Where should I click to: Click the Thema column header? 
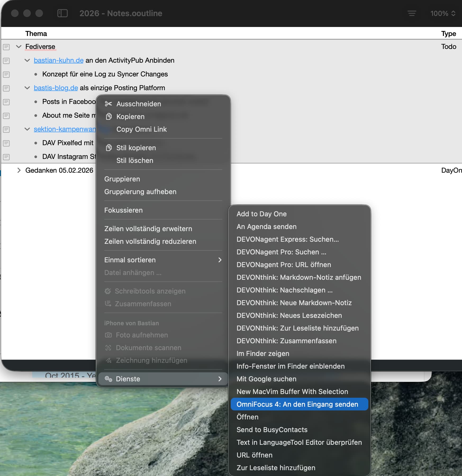point(36,34)
